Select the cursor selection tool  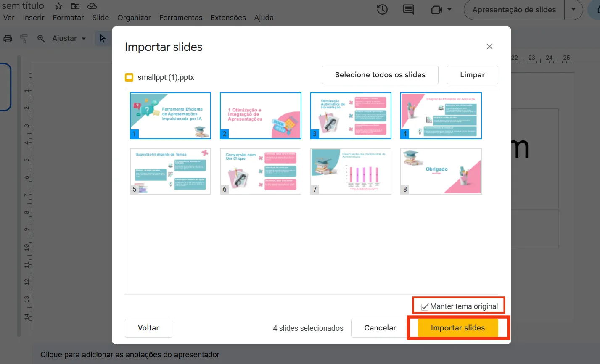pyautogui.click(x=103, y=38)
